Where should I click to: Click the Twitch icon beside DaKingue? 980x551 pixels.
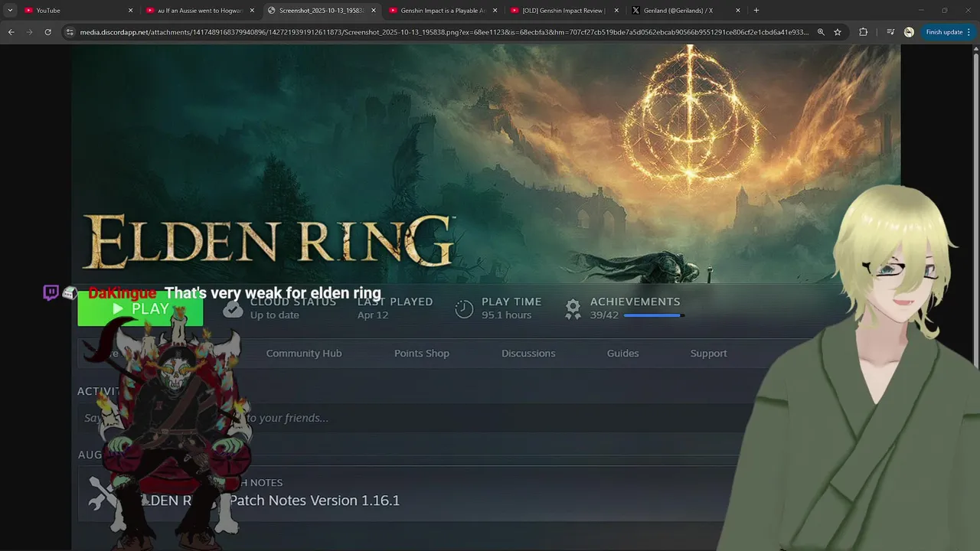(x=51, y=292)
